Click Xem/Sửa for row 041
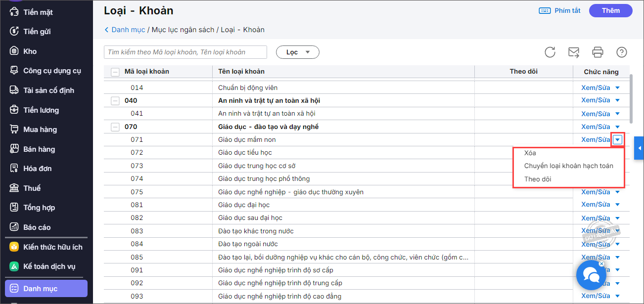The width and height of the screenshot is (644, 304). (x=596, y=113)
